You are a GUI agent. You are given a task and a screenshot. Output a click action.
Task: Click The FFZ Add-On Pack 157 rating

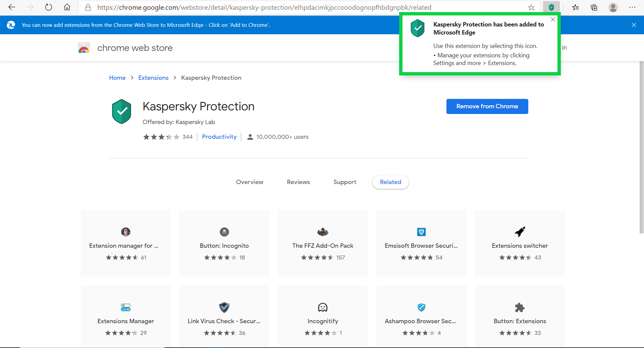[323, 257]
